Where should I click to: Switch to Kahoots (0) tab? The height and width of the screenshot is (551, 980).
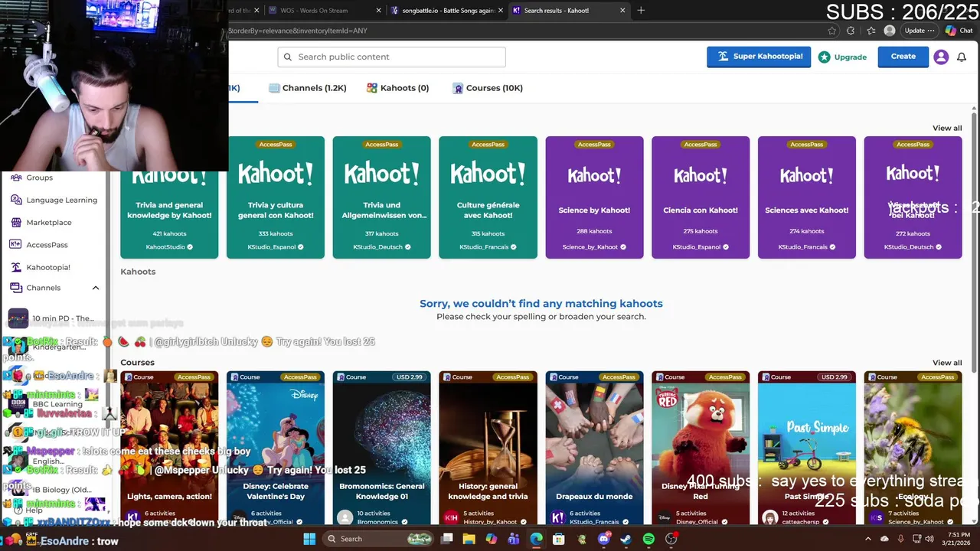coord(397,88)
